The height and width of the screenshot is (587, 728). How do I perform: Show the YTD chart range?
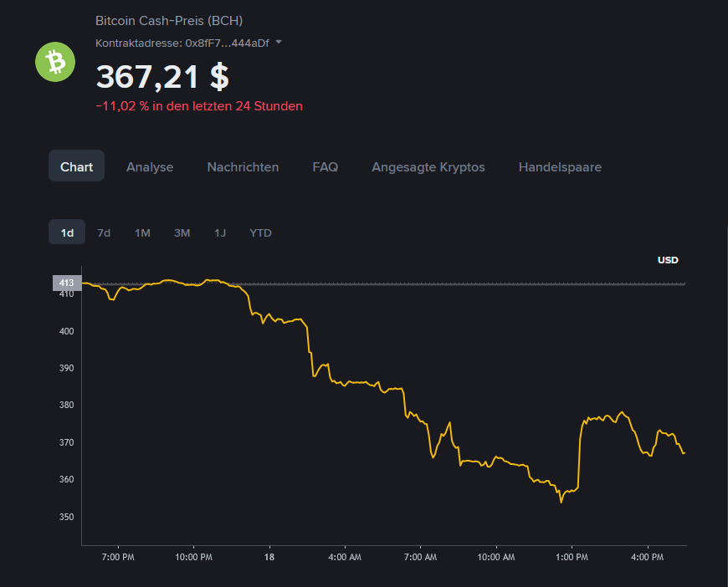(x=260, y=233)
